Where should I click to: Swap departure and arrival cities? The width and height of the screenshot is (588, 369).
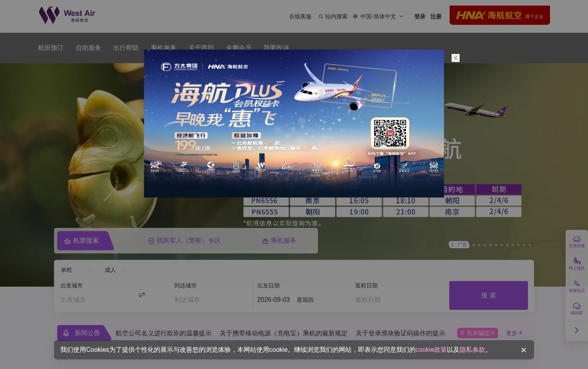pyautogui.click(x=142, y=295)
